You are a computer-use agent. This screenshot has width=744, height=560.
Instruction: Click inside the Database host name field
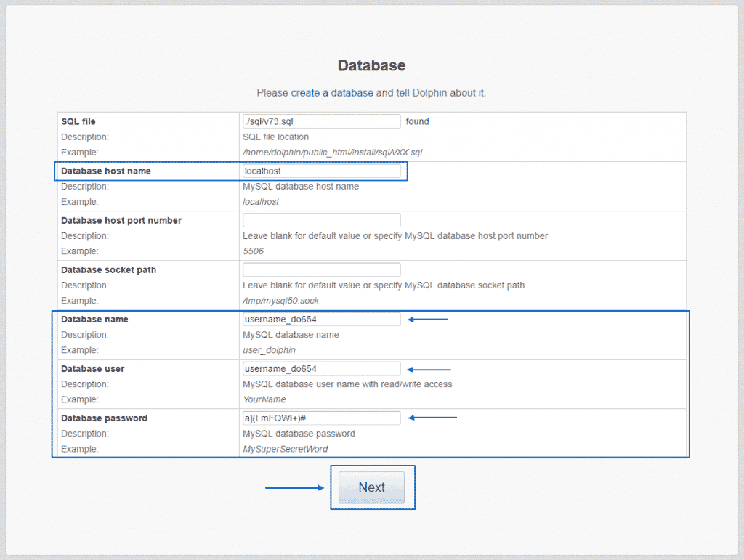[321, 171]
